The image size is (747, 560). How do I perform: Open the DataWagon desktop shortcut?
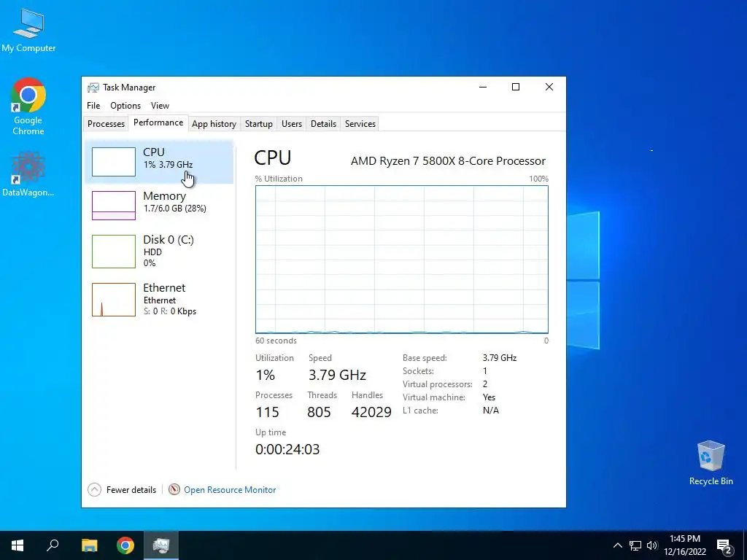click(x=28, y=174)
